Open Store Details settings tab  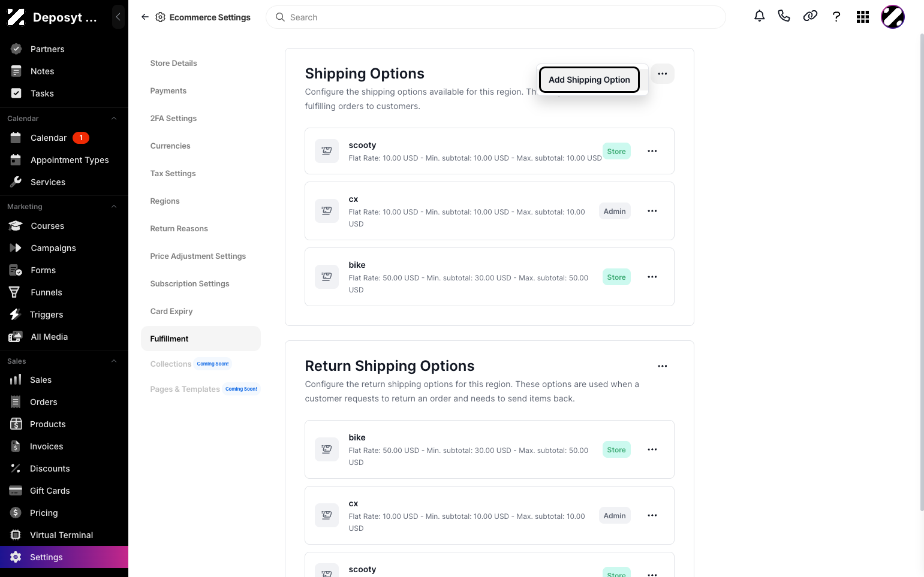[173, 63]
